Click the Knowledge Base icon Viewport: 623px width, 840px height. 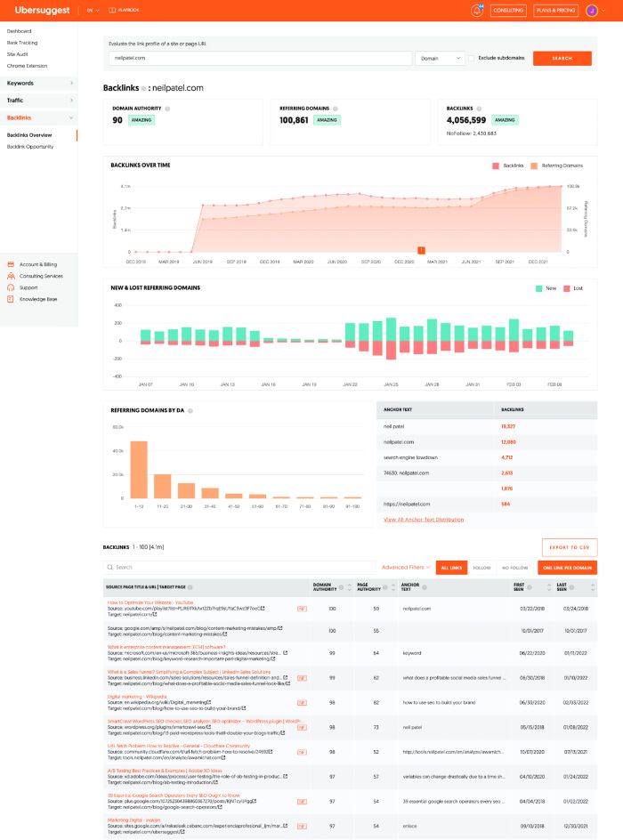tap(11, 299)
